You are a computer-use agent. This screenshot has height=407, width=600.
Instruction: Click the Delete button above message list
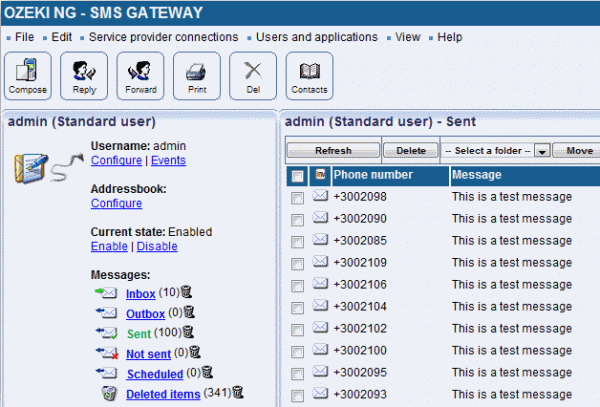pos(411,151)
